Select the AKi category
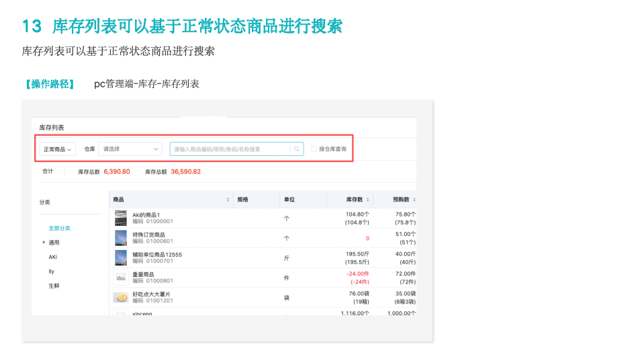 click(53, 257)
